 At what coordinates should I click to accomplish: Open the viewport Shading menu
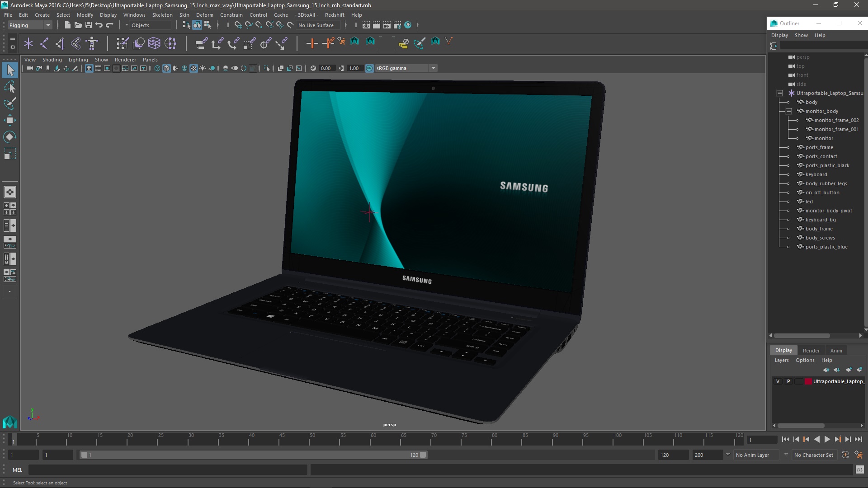coord(52,60)
